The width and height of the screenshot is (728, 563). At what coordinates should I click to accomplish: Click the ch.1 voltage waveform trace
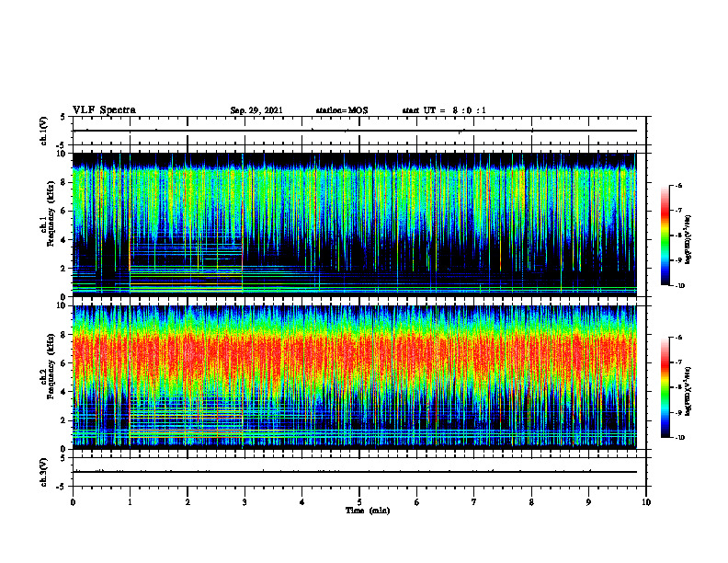[354, 131]
